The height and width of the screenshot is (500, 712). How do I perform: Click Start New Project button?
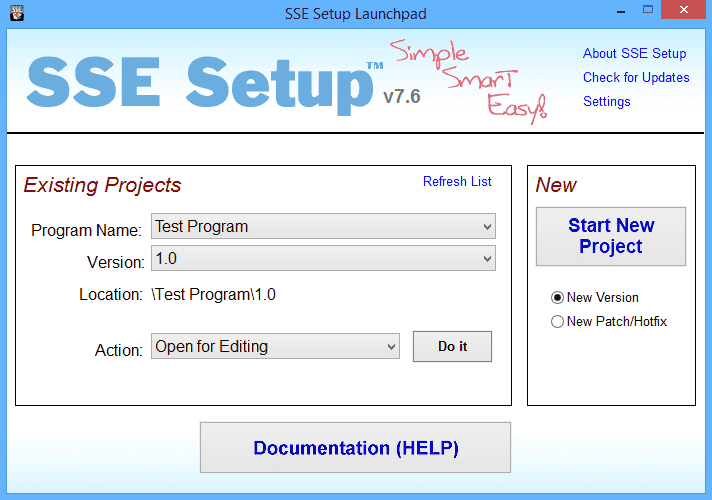(x=610, y=236)
